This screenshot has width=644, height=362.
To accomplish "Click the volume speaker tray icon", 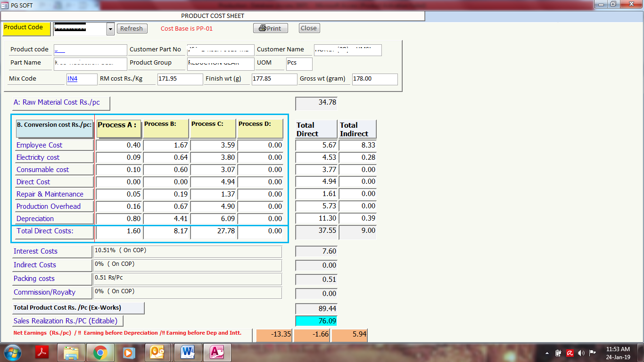I will tap(581, 353).
